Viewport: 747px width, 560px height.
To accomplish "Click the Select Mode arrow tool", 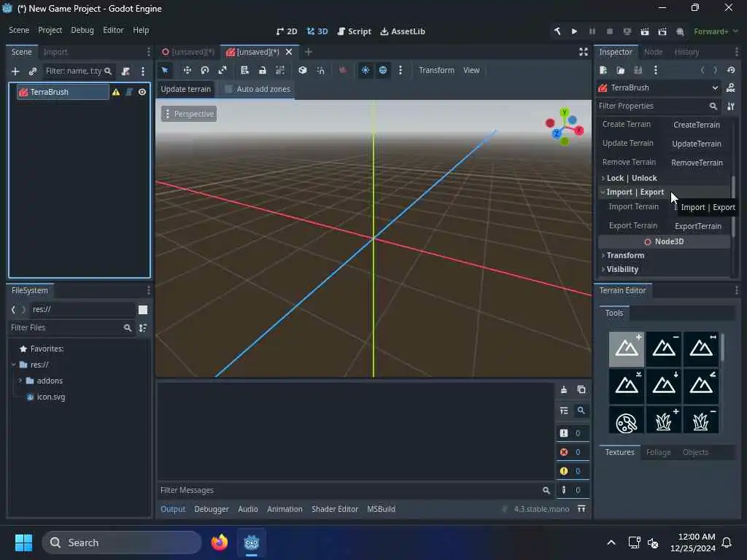I will click(x=165, y=71).
